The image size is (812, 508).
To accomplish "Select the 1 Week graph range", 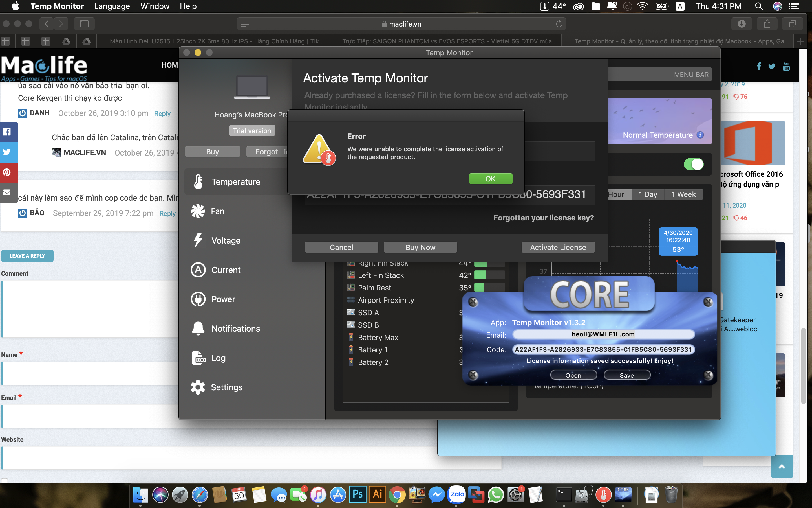I will 683,194.
